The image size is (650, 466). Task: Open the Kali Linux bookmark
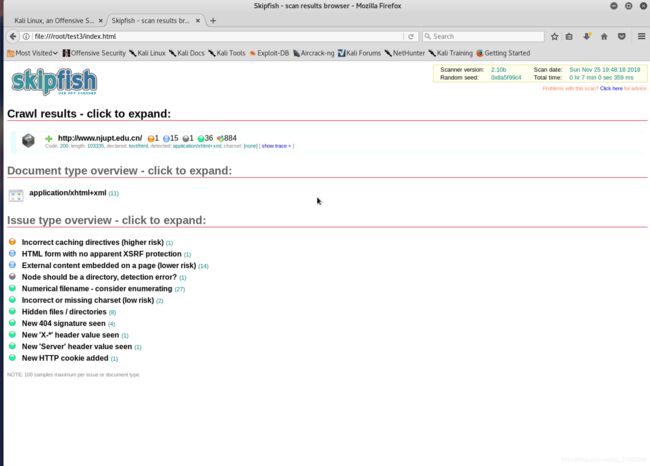(147, 53)
